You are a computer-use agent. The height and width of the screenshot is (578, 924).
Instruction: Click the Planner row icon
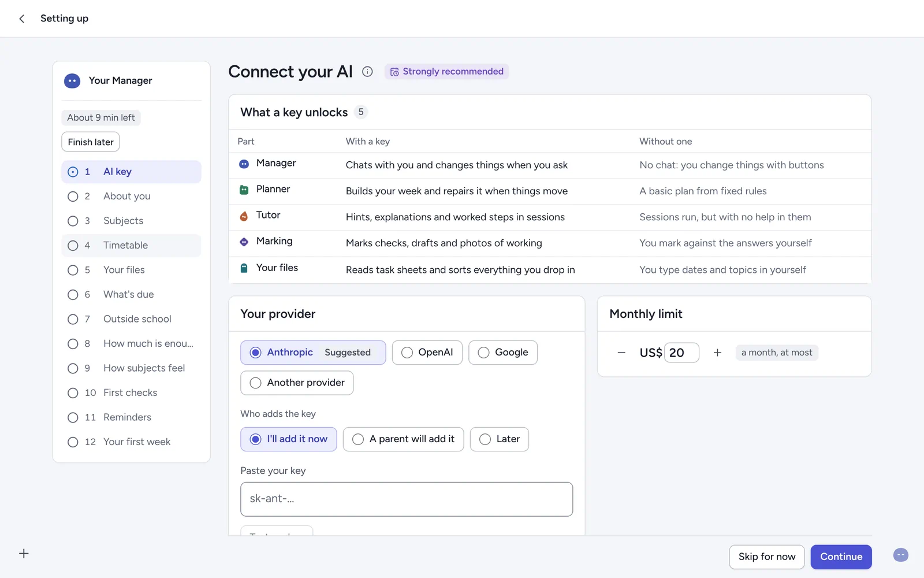click(244, 190)
